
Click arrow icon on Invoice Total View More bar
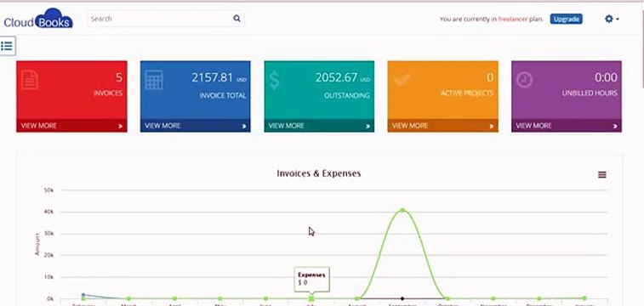coord(244,127)
